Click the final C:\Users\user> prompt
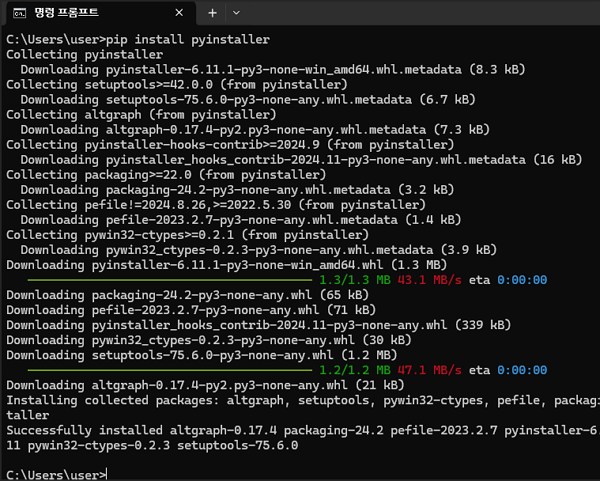This screenshot has width=600, height=481. [x=56, y=475]
